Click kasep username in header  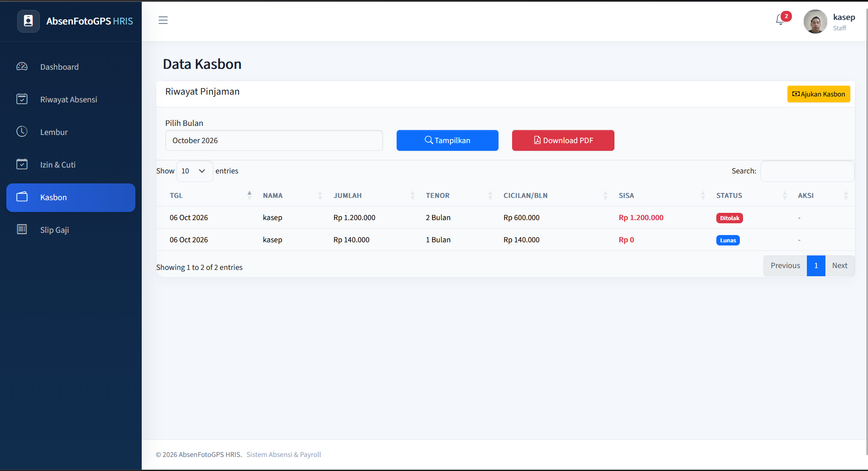pyautogui.click(x=844, y=17)
